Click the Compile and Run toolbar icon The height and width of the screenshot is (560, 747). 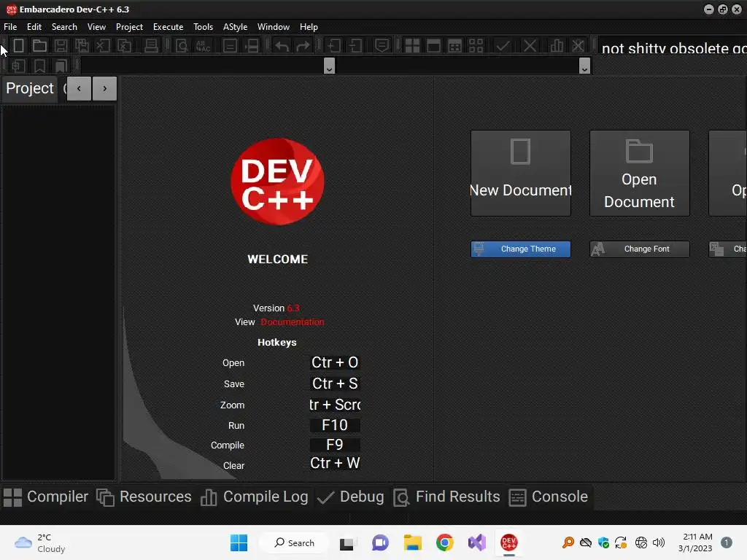click(455, 46)
